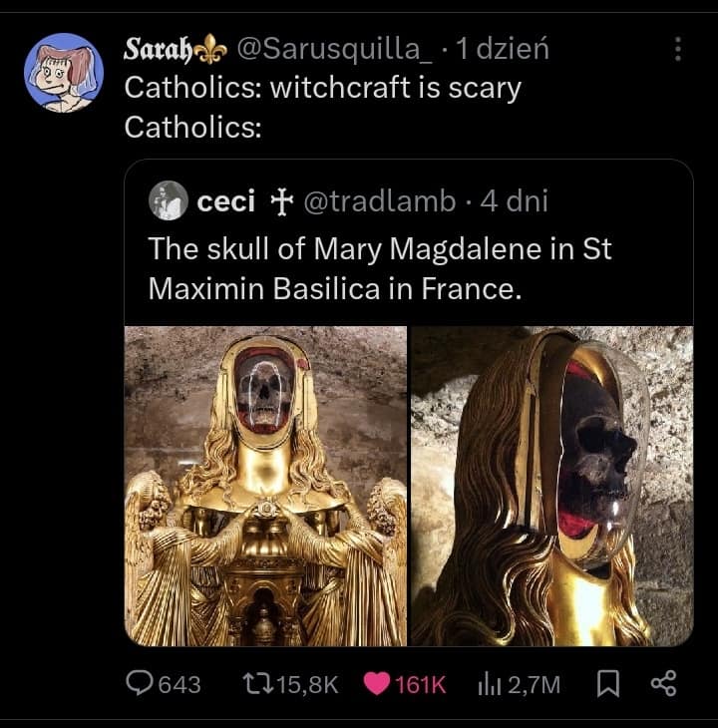Open ceci's small profile avatar

coord(169,201)
